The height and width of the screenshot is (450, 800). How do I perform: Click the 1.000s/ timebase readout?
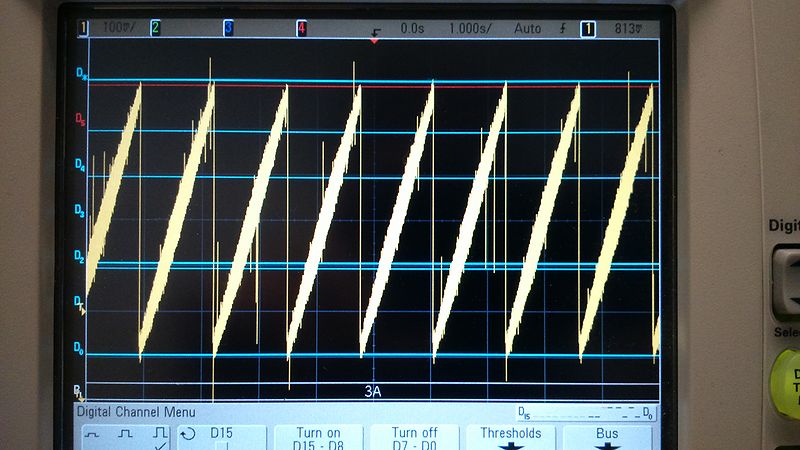pos(470,29)
